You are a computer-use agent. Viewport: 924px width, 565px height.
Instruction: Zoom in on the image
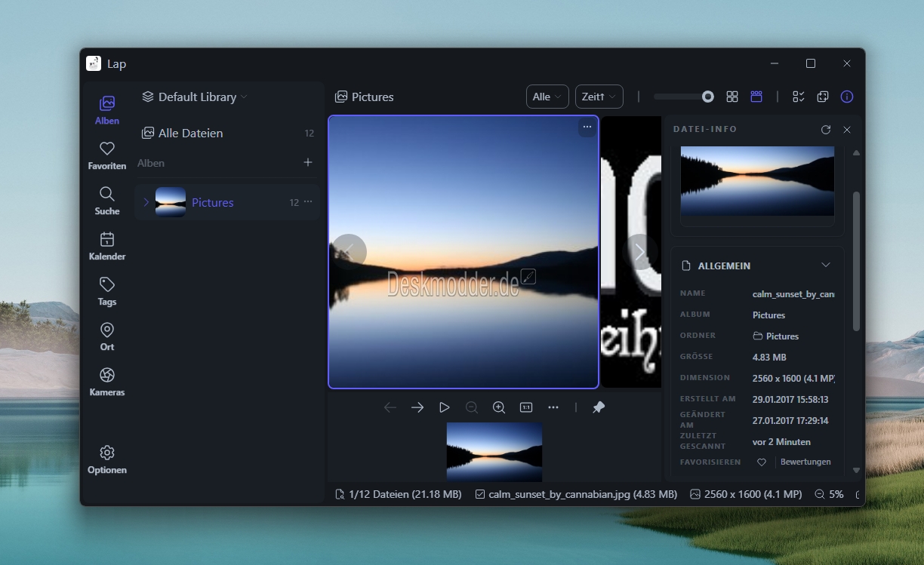[x=499, y=407]
